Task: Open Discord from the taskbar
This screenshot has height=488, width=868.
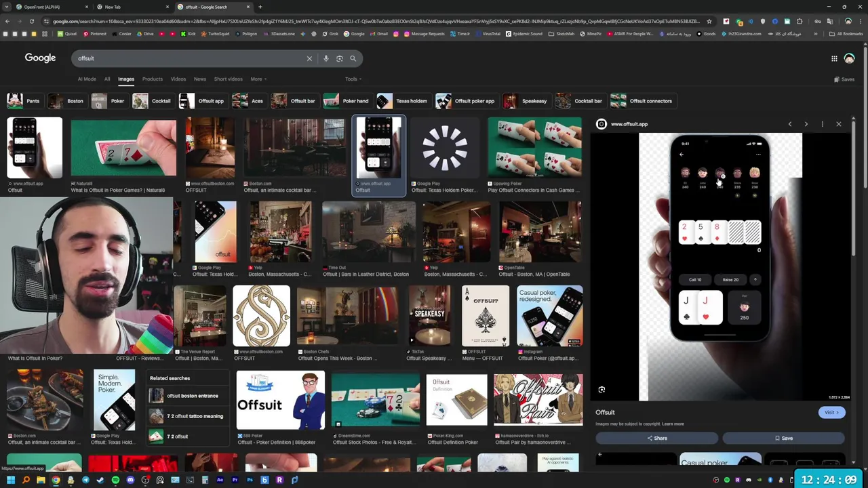Action: 130,480
